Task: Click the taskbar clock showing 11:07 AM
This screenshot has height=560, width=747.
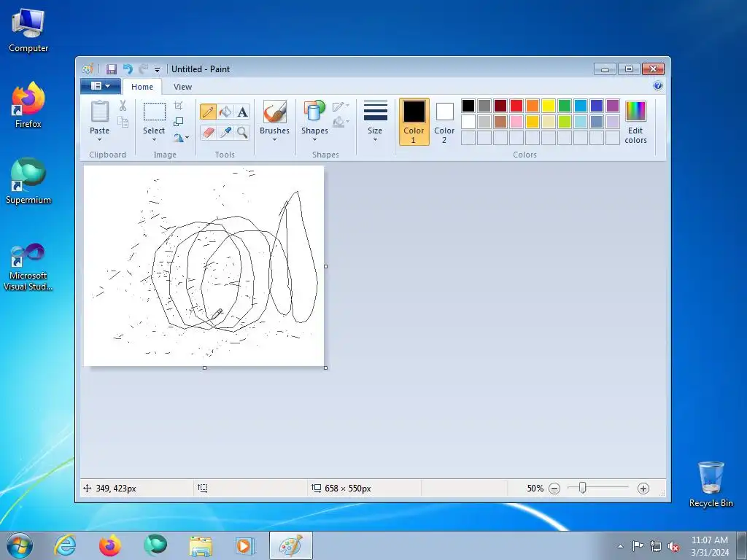Action: click(709, 545)
